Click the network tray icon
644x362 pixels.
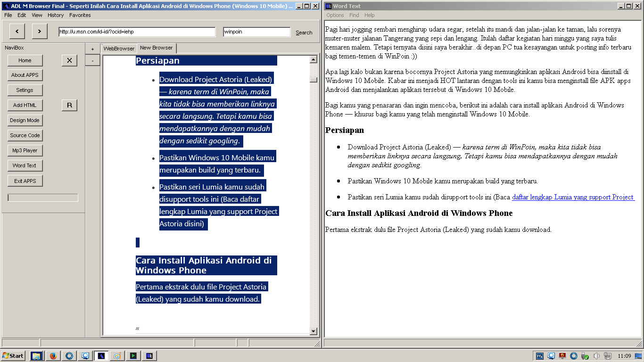click(x=608, y=356)
